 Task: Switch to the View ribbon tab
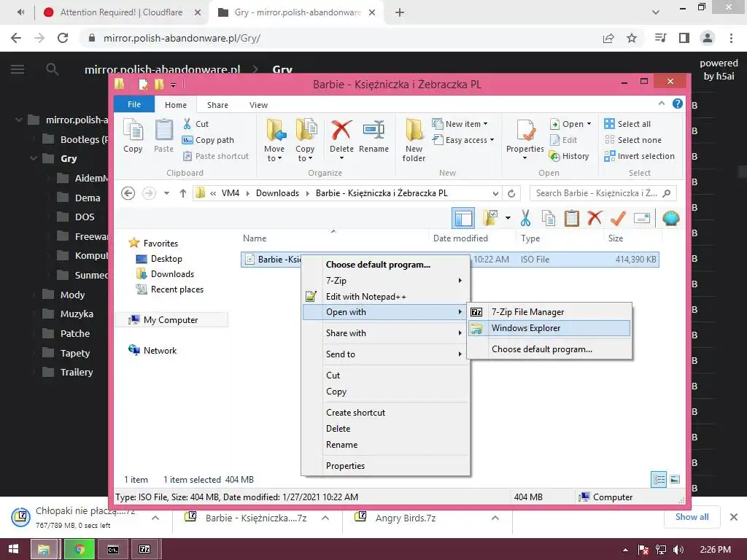pos(259,105)
